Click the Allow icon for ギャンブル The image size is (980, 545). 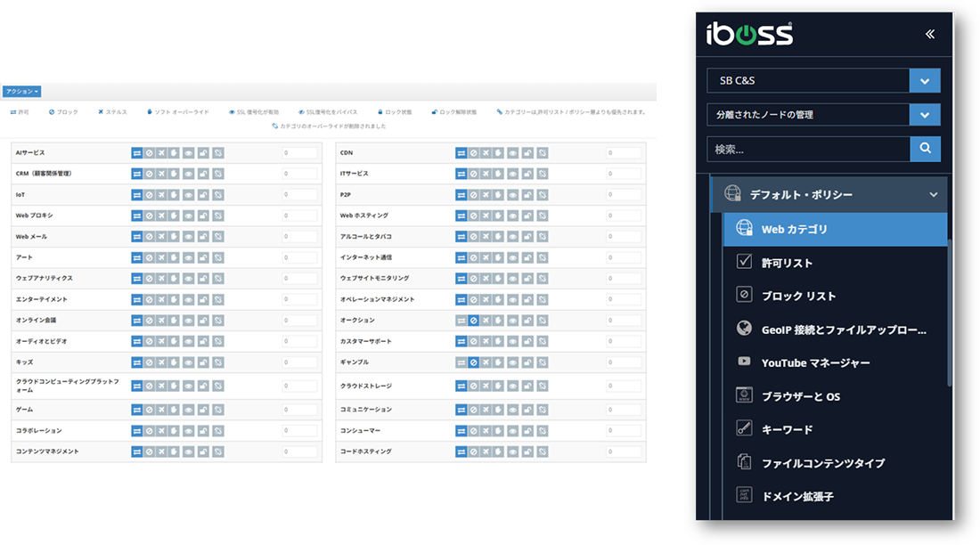point(461,362)
